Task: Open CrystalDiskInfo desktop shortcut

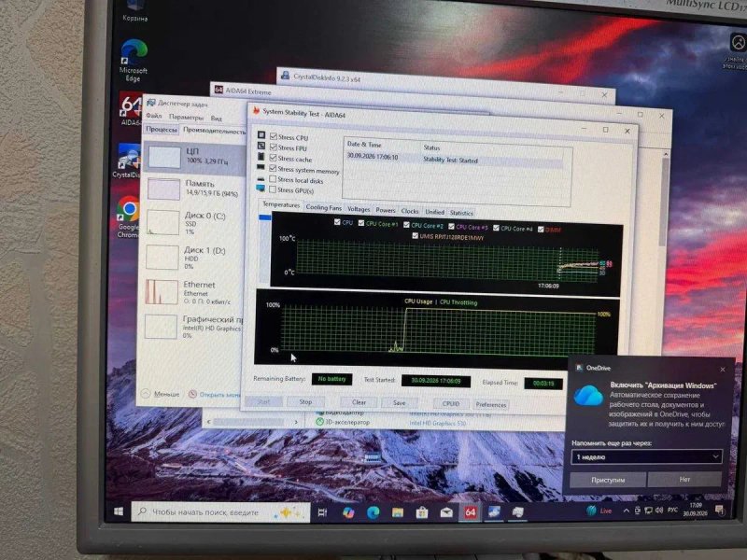Action: point(128,161)
